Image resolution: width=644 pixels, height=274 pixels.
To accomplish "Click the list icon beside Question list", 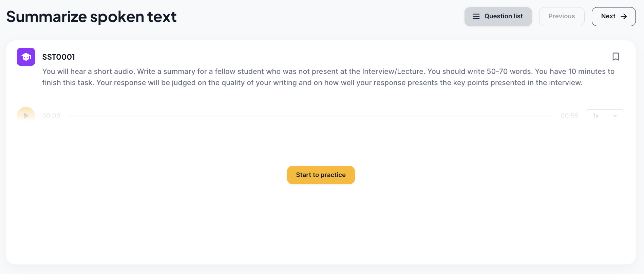I will pyautogui.click(x=476, y=16).
